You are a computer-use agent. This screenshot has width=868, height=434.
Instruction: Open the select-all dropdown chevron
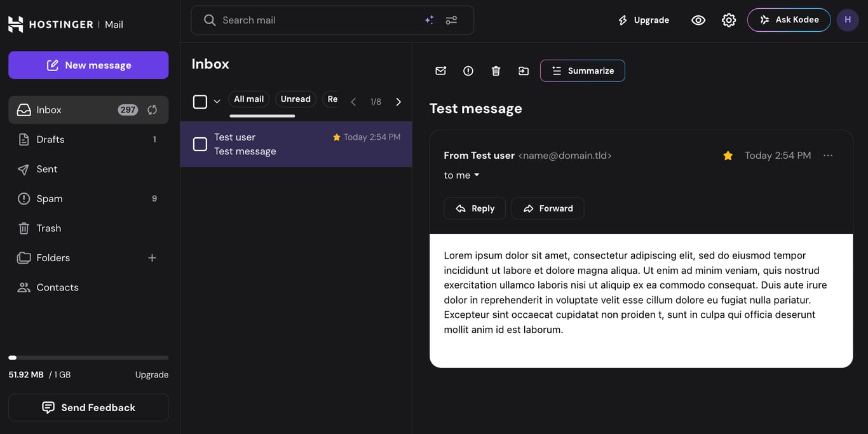(217, 101)
